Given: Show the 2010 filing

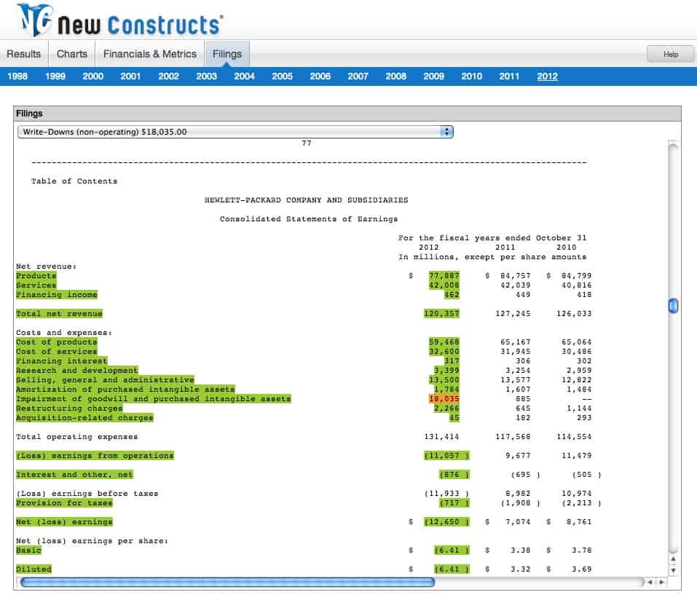Looking at the screenshot, I should click(472, 76).
